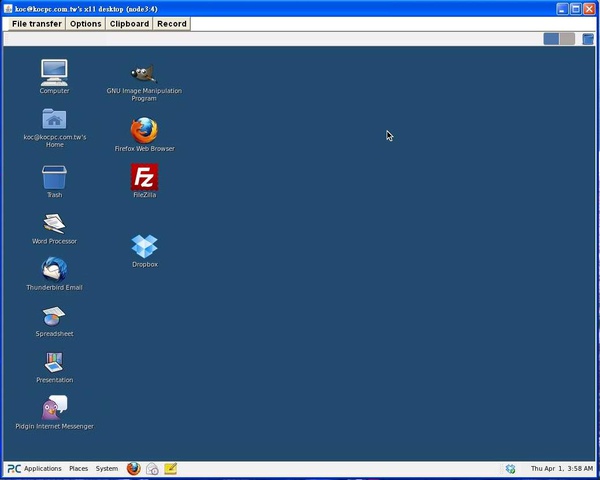Viewport: 600px width, 480px height.
Task: Open Thunderbird Email desktop icon
Action: [x=54, y=269]
